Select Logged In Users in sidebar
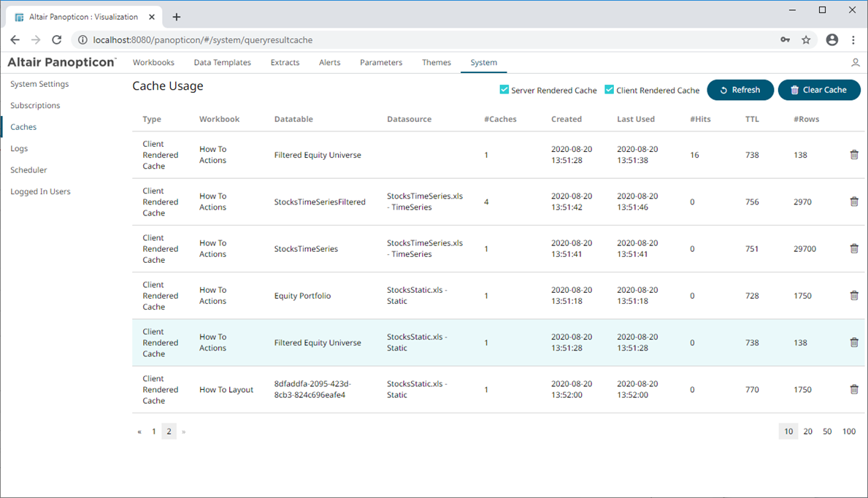The height and width of the screenshot is (498, 868). click(40, 191)
